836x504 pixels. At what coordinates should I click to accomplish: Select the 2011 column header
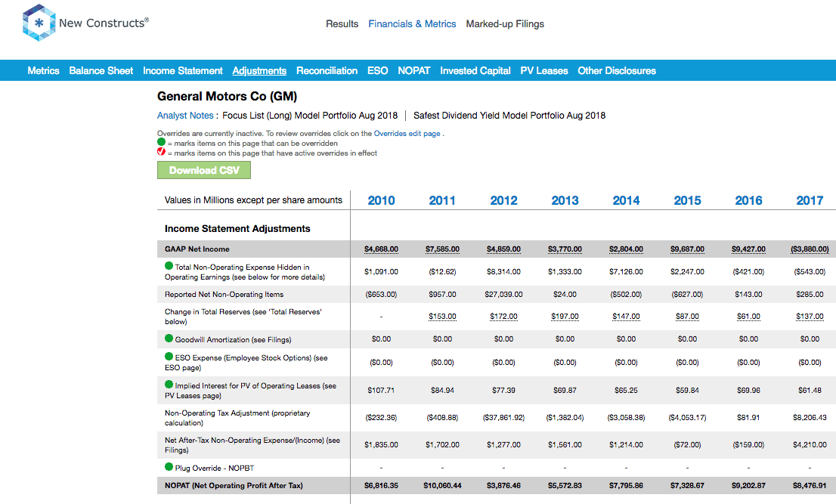[442, 201]
